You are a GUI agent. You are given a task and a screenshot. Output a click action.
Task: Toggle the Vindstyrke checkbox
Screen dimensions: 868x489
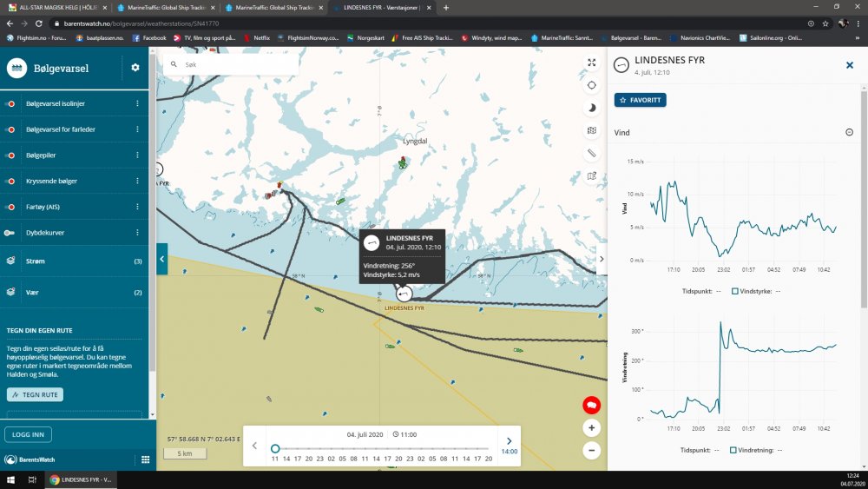pyautogui.click(x=735, y=291)
